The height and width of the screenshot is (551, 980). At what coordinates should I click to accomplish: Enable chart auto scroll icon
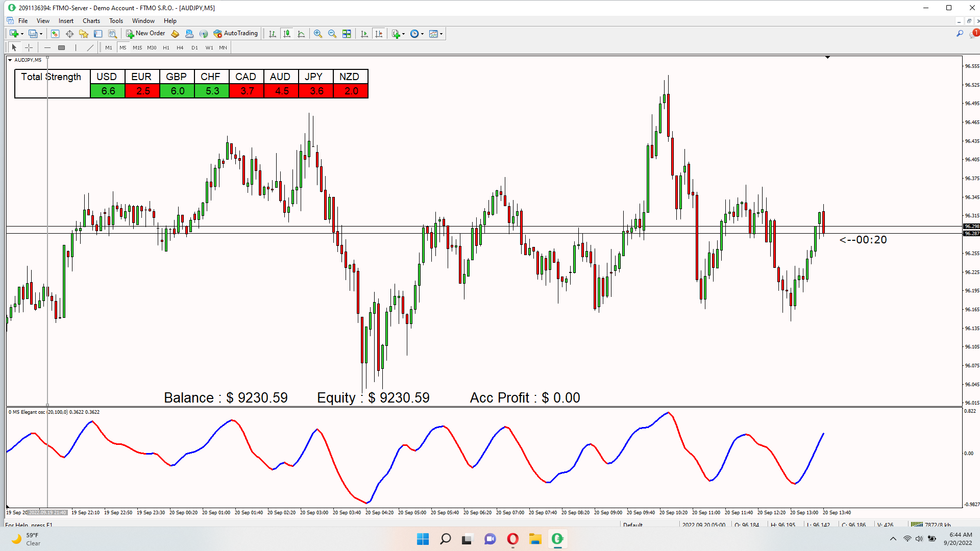click(x=364, y=34)
